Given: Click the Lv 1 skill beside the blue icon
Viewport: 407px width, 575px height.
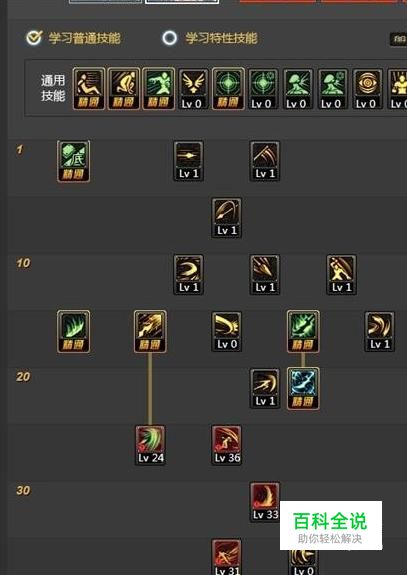Looking at the screenshot, I should click(x=265, y=388).
